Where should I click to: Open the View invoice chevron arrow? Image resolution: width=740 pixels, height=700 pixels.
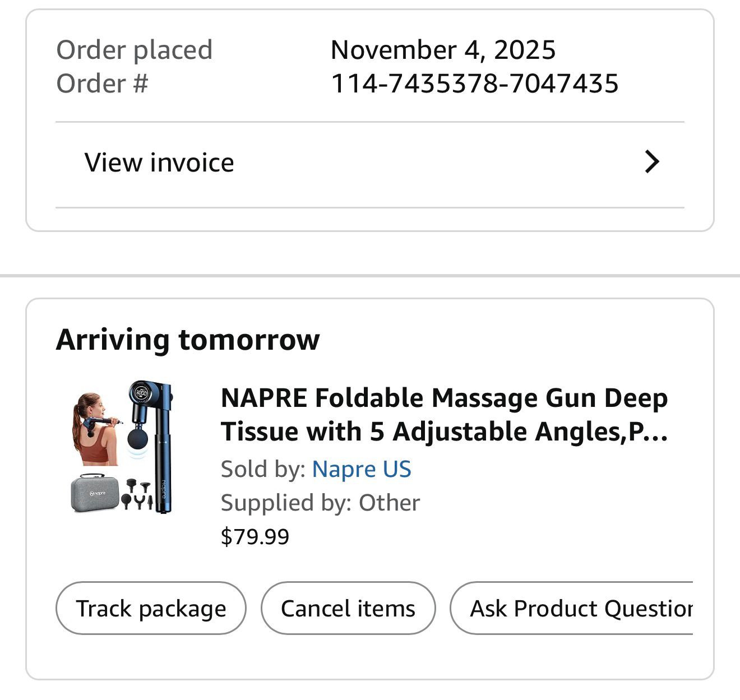(651, 162)
